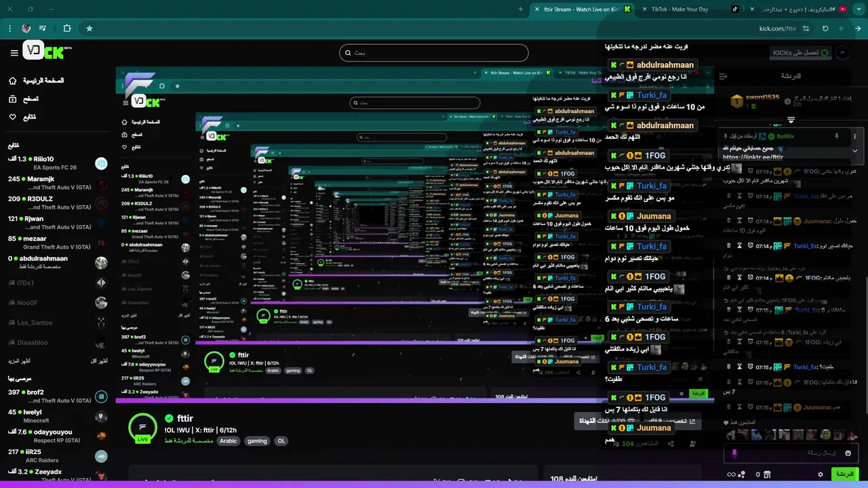Click the fttir LIVE avatar
868x488 pixels.
[x=142, y=428]
